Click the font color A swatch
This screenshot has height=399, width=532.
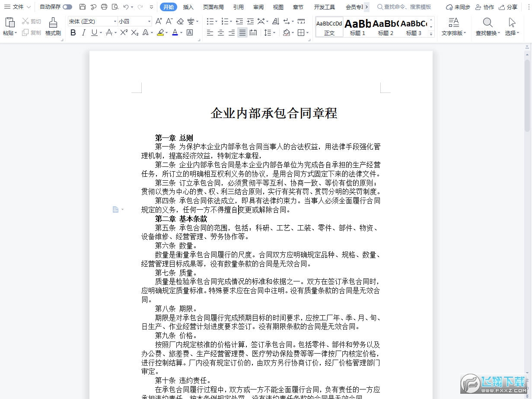[x=175, y=32]
